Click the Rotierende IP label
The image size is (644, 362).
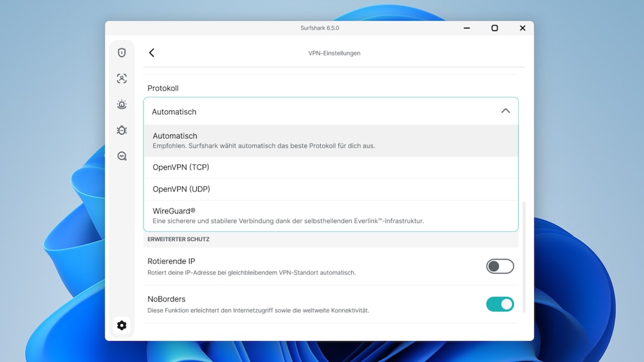[171, 261]
